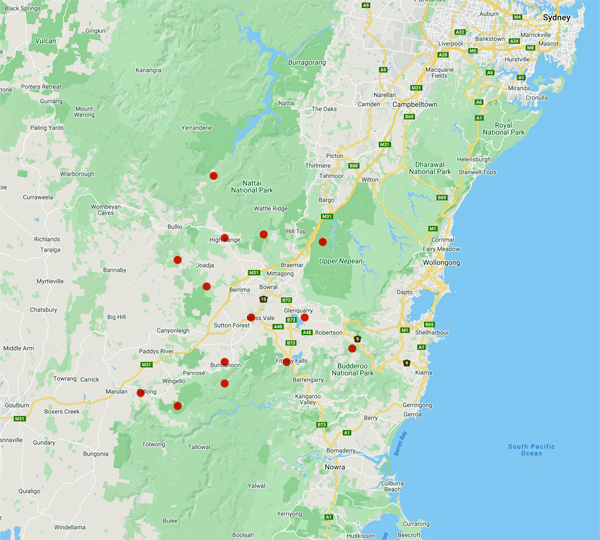Viewport: 600px width, 540px height.
Task: Select the Kiama town label
Action: 426,373
